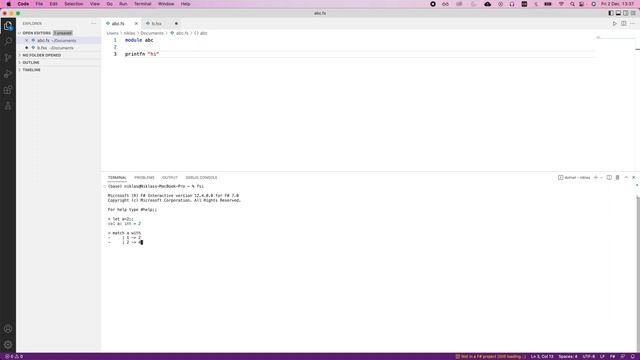The height and width of the screenshot is (360, 640).
Task: Click Ln 3, Col 13 cursor position status
Action: pos(542,356)
